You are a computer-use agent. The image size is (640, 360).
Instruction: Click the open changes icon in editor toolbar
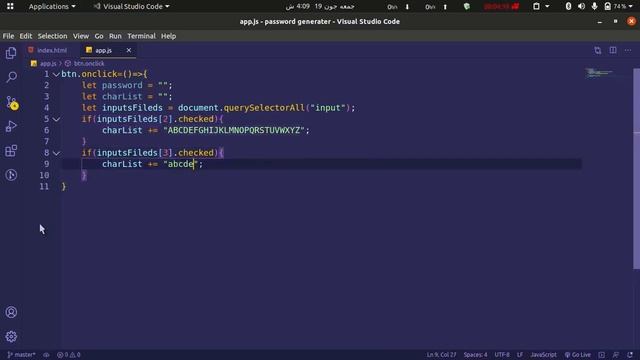(598, 50)
